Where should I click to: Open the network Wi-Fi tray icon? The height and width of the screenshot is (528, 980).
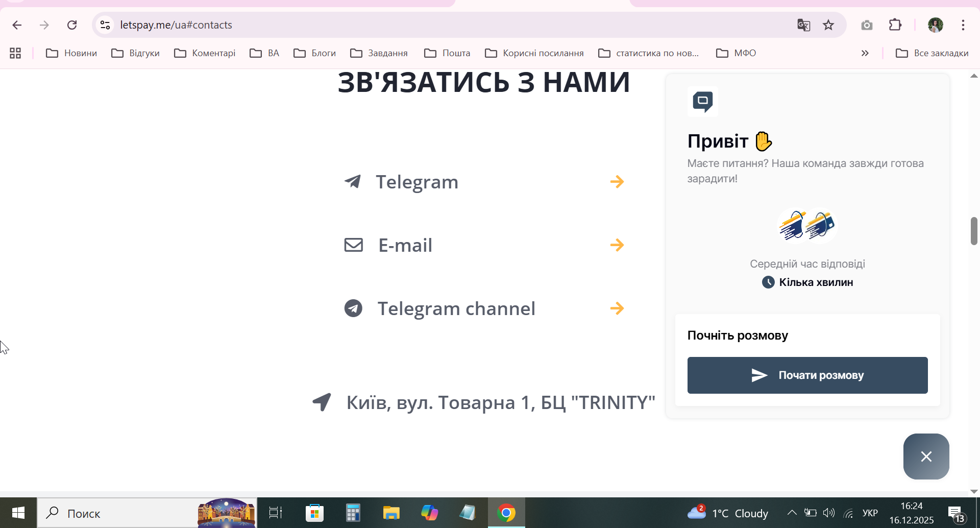click(848, 513)
